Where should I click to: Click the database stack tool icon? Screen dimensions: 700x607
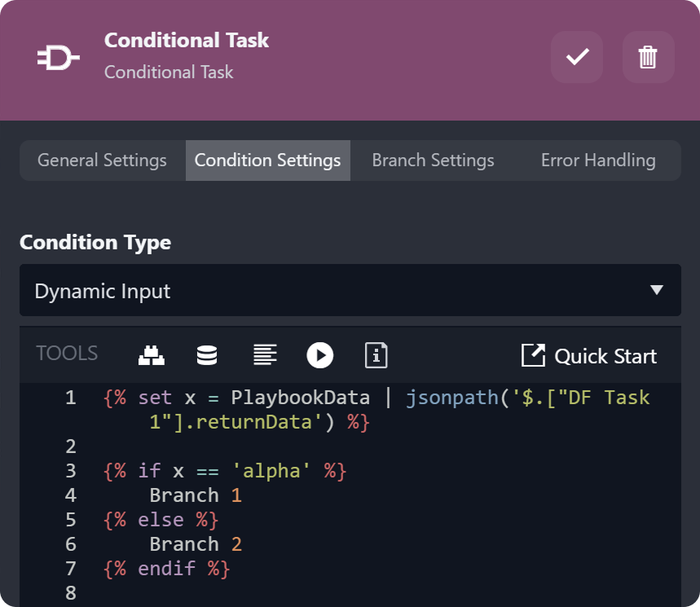[207, 355]
